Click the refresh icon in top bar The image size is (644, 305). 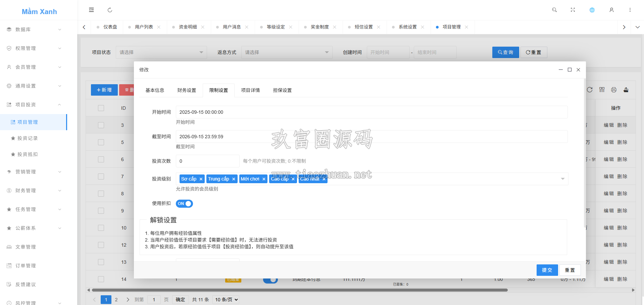point(110,10)
